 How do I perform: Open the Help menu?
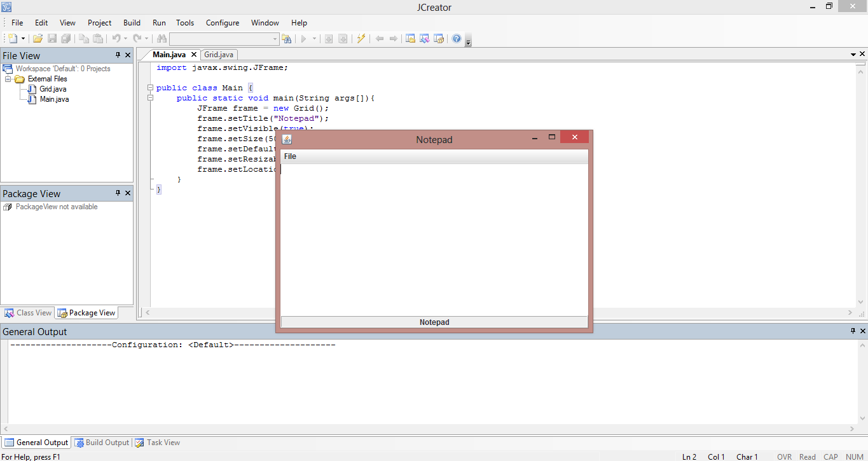[x=299, y=23]
